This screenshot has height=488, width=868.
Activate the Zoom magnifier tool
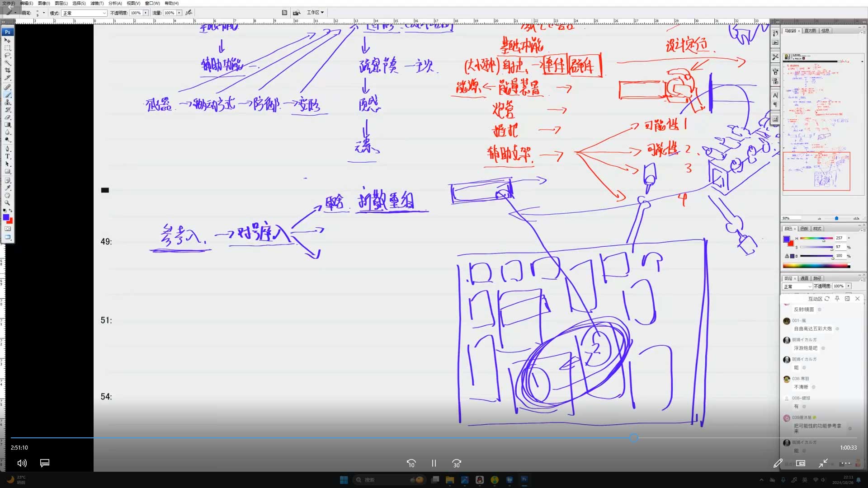point(7,203)
